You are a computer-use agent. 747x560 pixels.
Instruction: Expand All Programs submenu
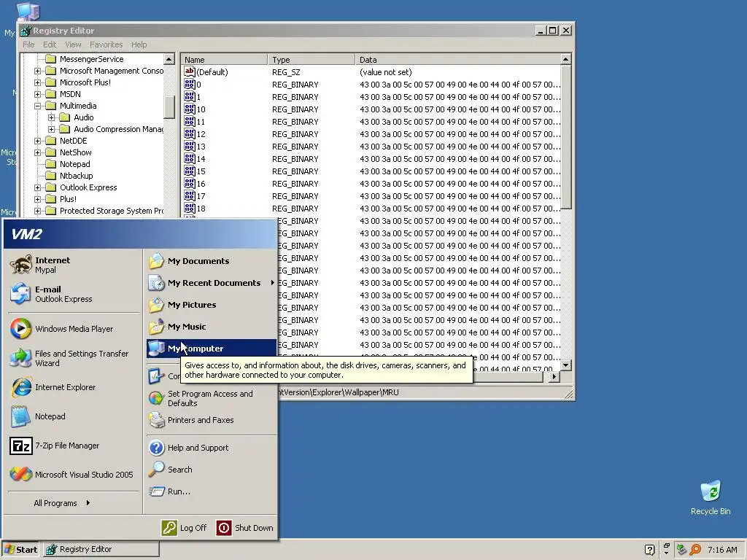click(62, 503)
